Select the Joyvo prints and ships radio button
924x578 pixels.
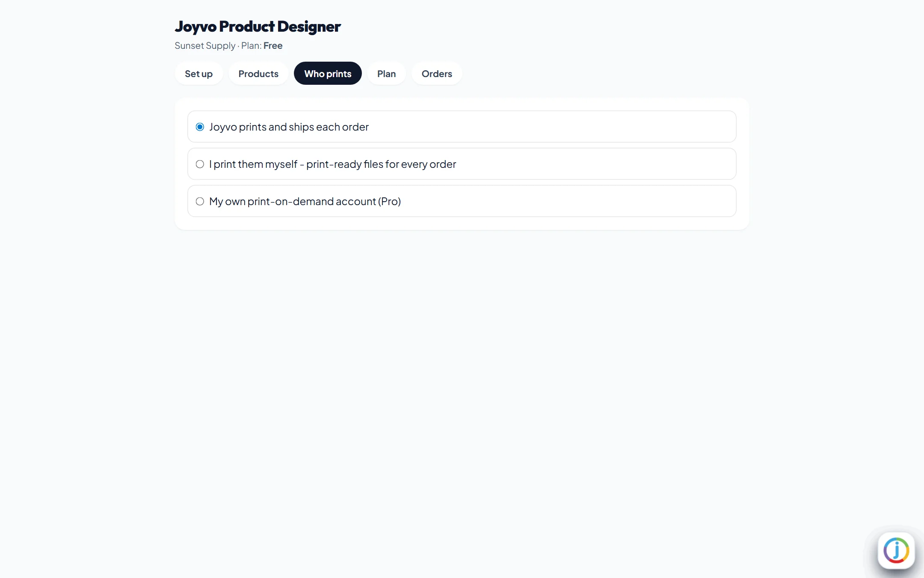point(200,127)
